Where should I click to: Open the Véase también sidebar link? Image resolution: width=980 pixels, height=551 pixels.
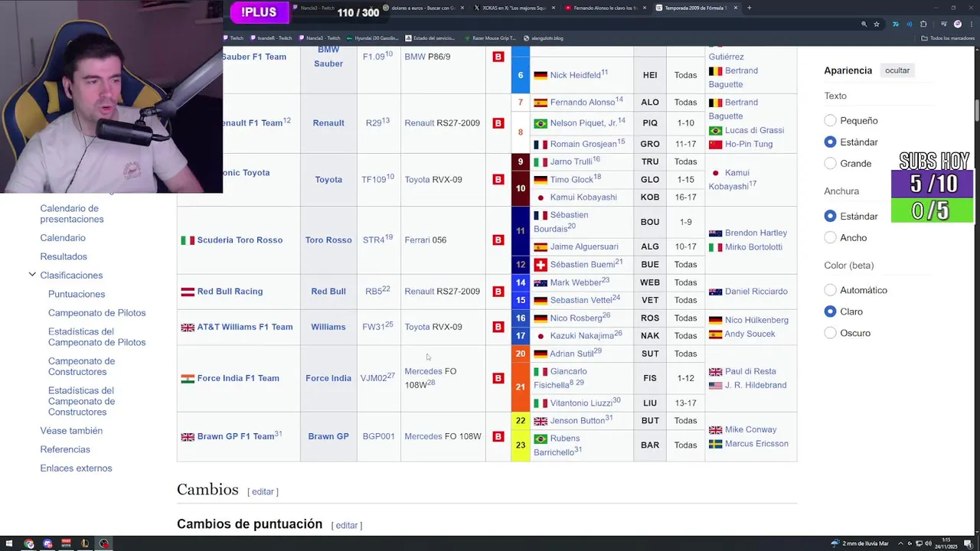point(71,431)
